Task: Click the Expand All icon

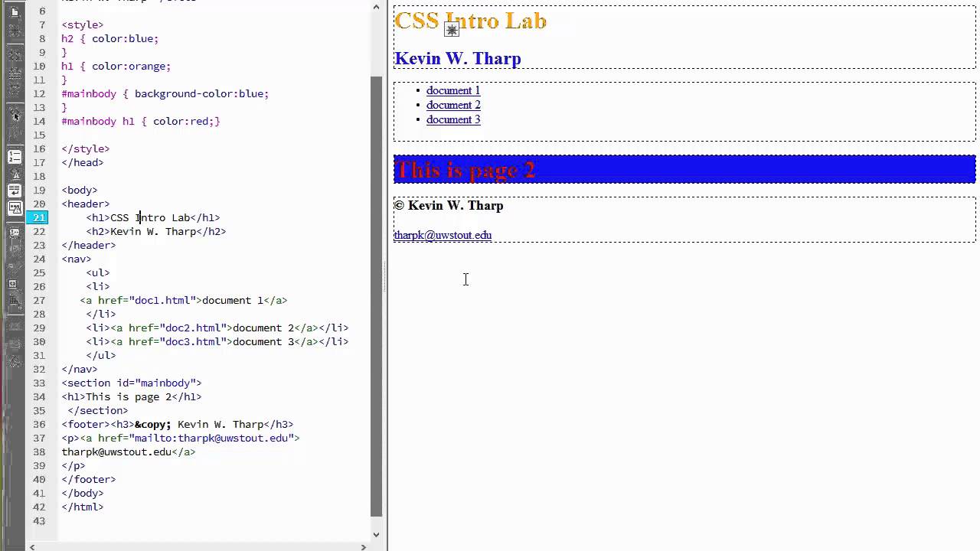Action: (15, 88)
